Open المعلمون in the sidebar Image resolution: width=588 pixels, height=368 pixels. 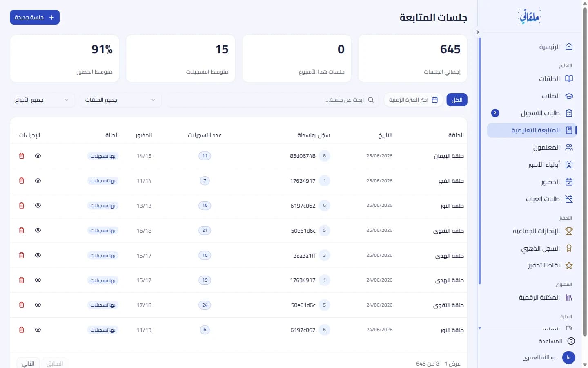click(x=532, y=148)
